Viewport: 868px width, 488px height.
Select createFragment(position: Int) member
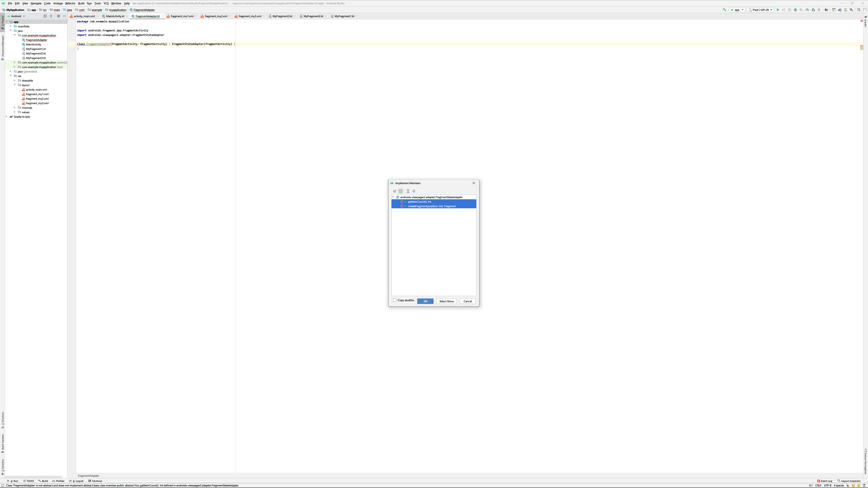pyautogui.click(x=431, y=206)
